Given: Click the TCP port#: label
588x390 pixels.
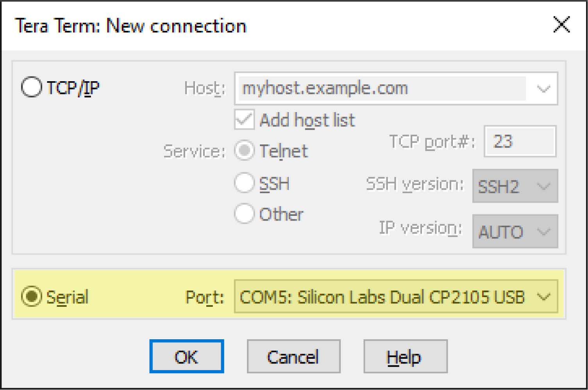Looking at the screenshot, I should [x=432, y=142].
